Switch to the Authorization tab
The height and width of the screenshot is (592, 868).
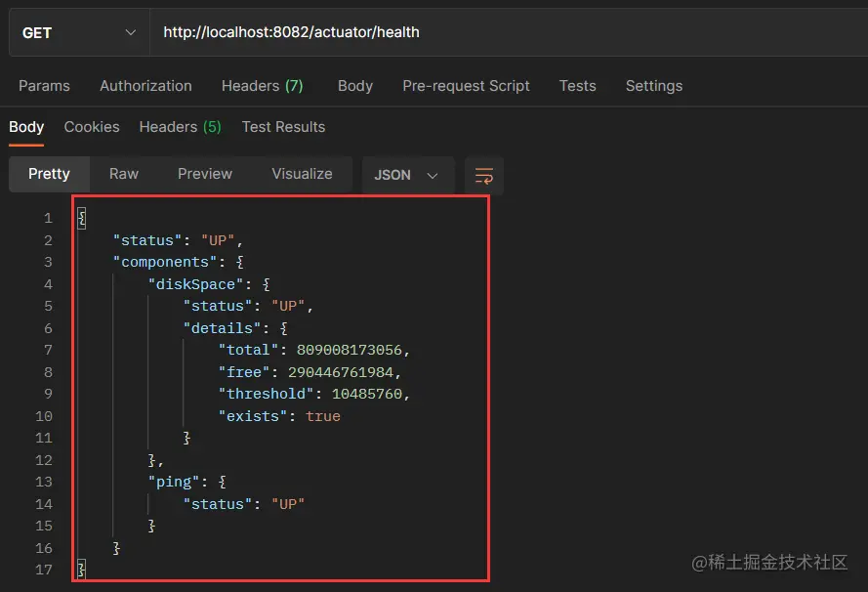click(x=145, y=86)
